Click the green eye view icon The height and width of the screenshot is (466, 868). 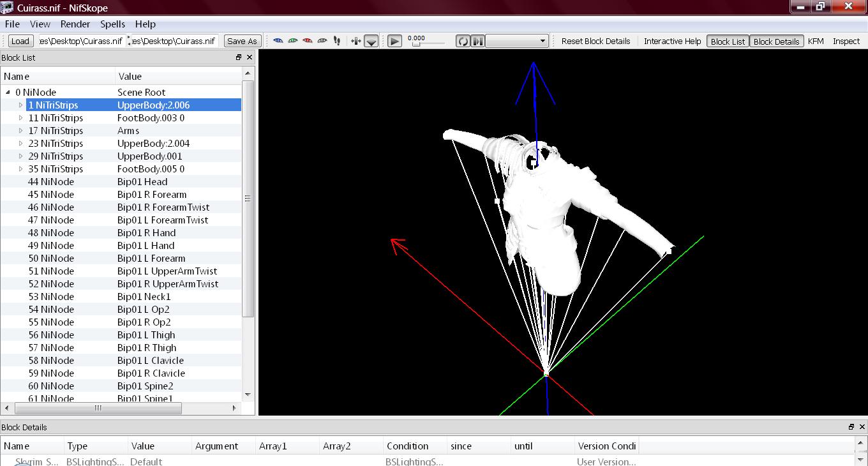point(293,41)
